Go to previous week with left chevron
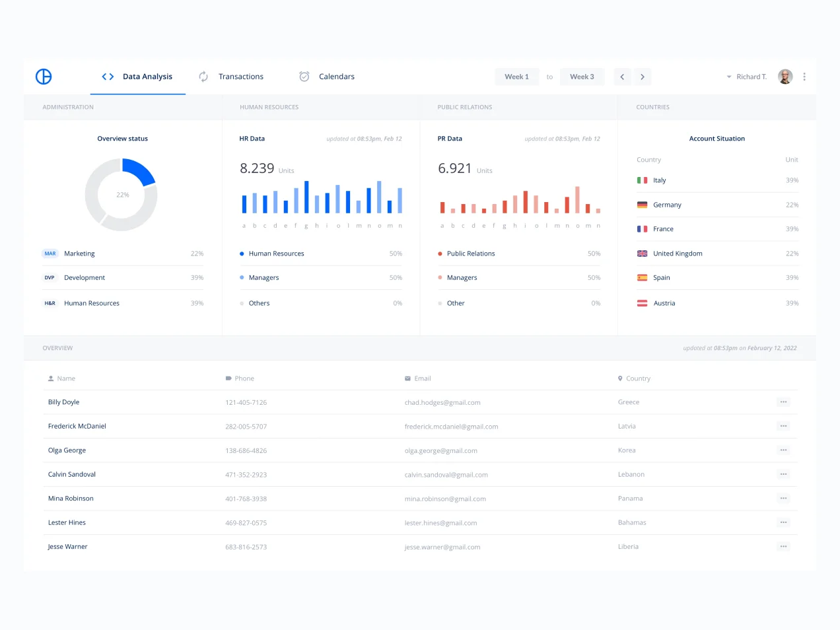 pos(622,77)
